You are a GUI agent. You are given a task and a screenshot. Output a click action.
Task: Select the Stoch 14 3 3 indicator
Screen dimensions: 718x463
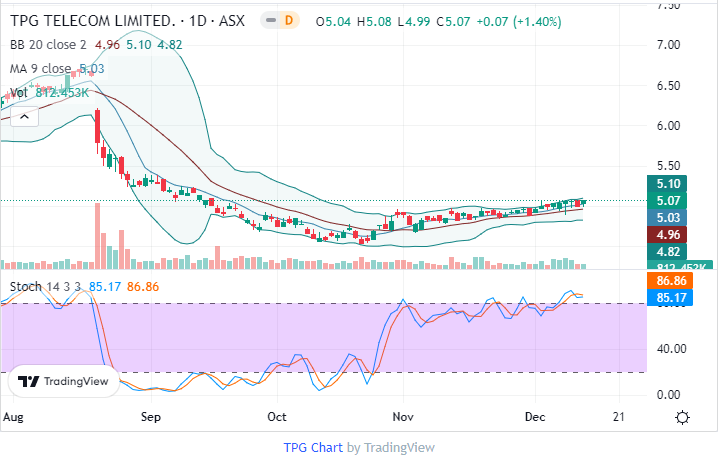pos(45,287)
